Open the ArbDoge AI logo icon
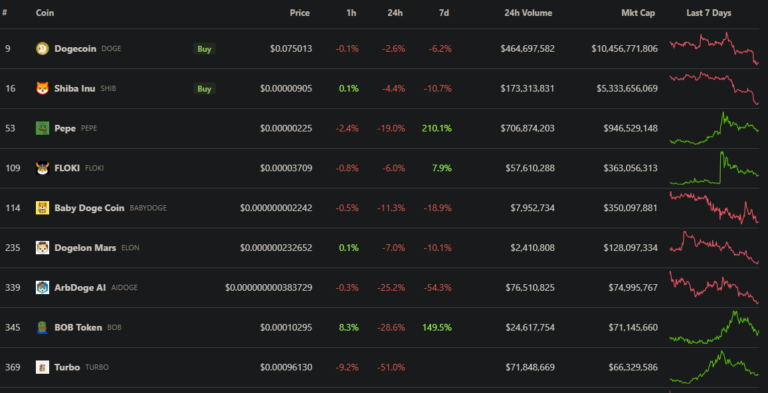Screen dimensions: 768x393 (43, 288)
